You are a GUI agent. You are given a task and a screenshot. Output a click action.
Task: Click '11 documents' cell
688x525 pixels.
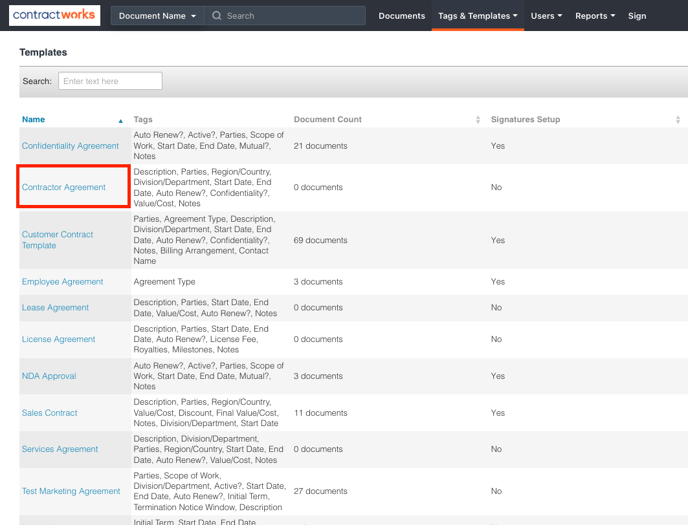point(320,413)
